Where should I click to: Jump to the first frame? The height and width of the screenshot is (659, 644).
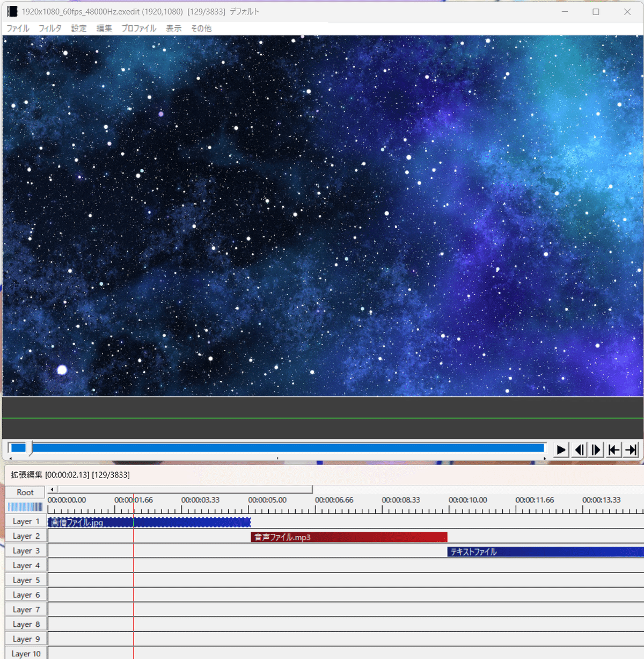point(614,450)
